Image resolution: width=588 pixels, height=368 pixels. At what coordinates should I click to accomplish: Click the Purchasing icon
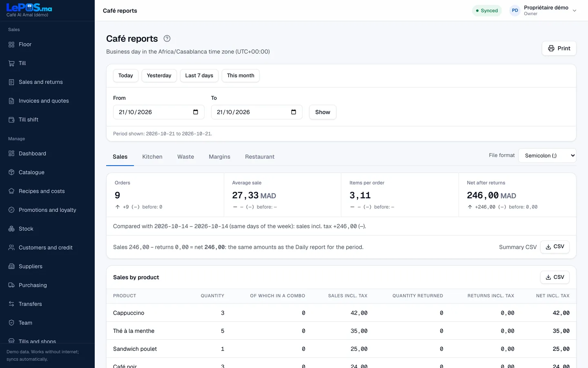point(11,285)
